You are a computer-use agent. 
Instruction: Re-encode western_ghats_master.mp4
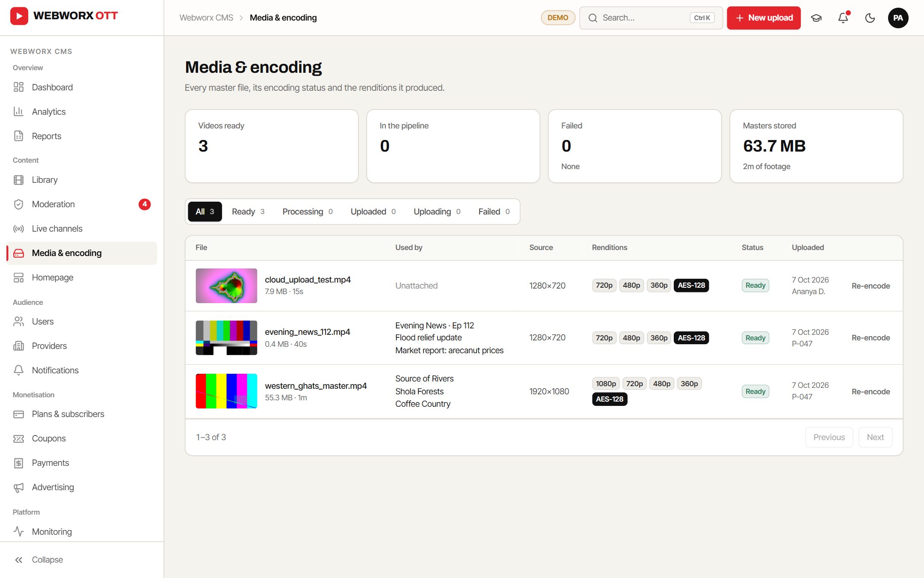click(871, 391)
